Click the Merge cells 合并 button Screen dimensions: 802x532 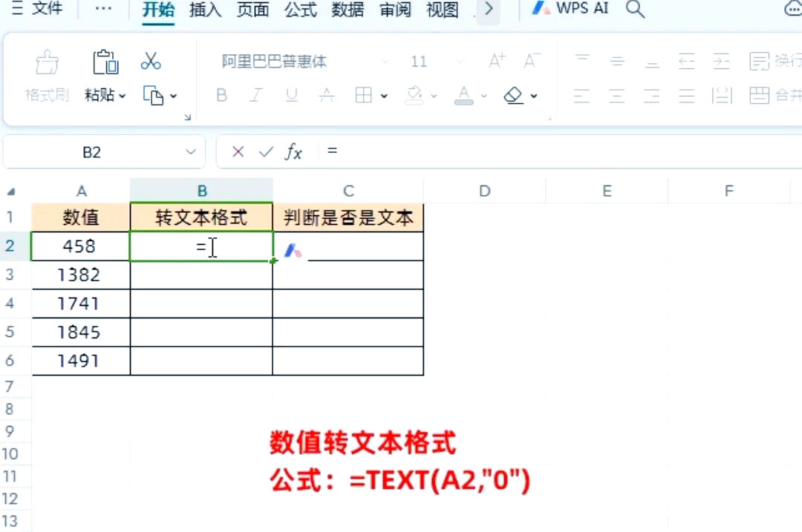click(775, 95)
